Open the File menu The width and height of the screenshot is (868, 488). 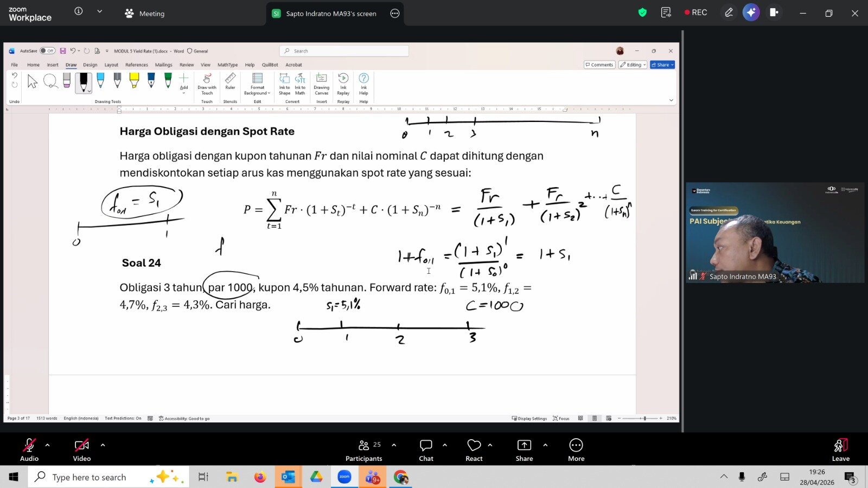[15, 65]
